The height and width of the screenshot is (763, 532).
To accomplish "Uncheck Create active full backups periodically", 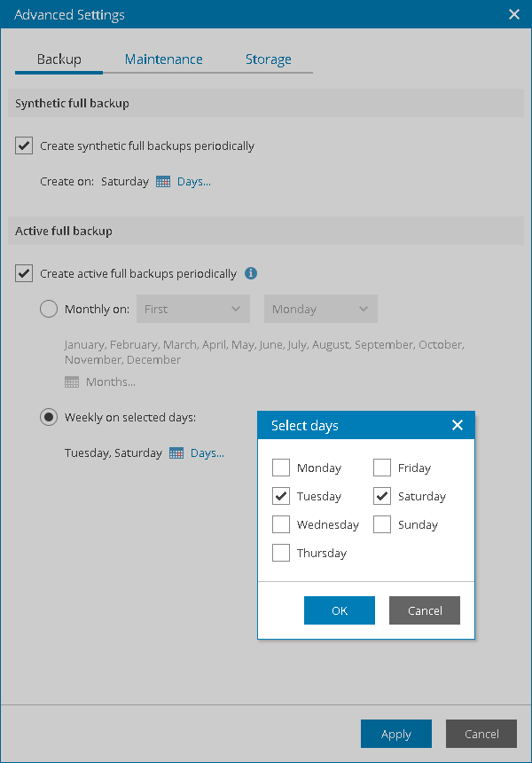I will (24, 273).
